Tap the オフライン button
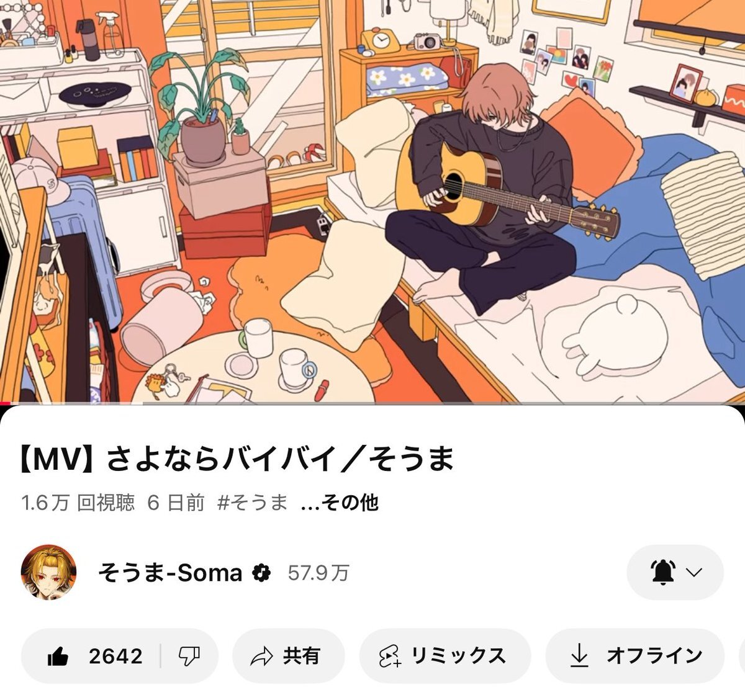Image resolution: width=745 pixels, height=700 pixels. tap(654, 656)
